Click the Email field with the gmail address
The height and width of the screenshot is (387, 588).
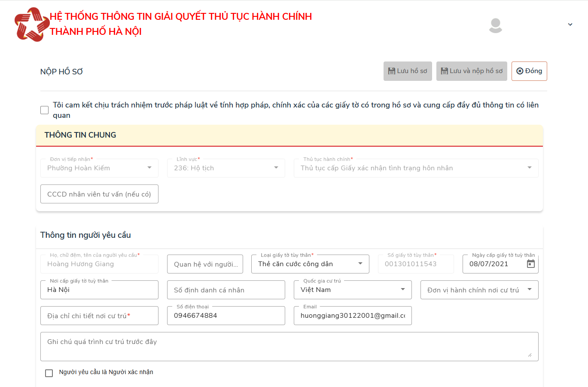353,316
